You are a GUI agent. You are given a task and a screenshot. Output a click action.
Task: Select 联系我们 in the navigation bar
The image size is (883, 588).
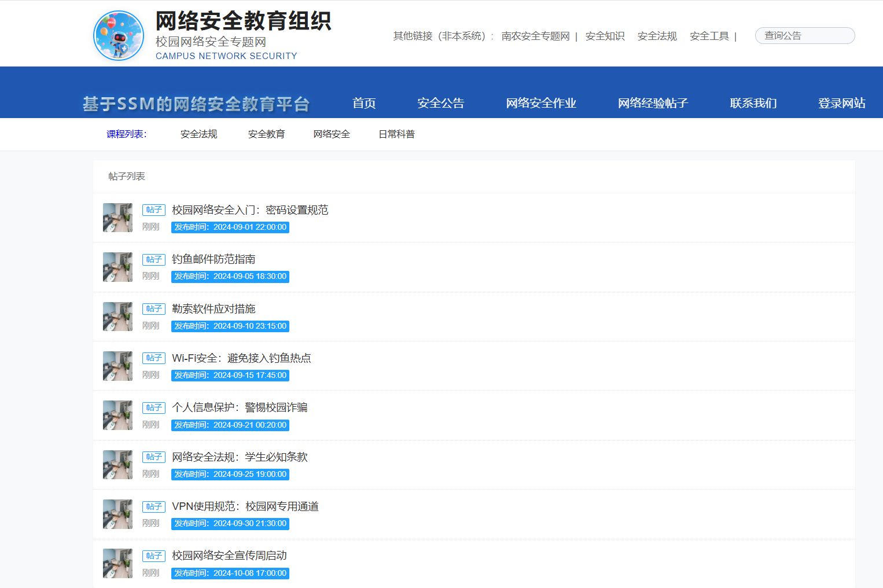click(753, 103)
